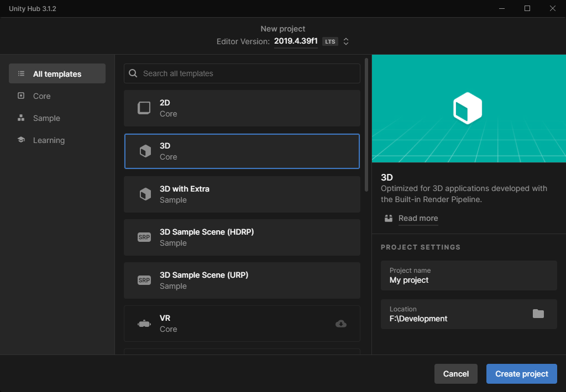
Task: Cancel the new project dialog
Action: pyautogui.click(x=455, y=374)
